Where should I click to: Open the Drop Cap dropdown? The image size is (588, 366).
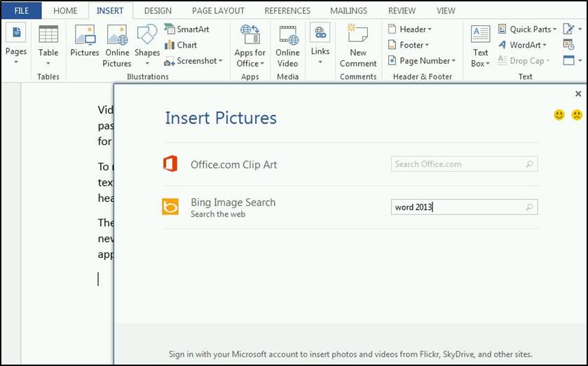(524, 61)
